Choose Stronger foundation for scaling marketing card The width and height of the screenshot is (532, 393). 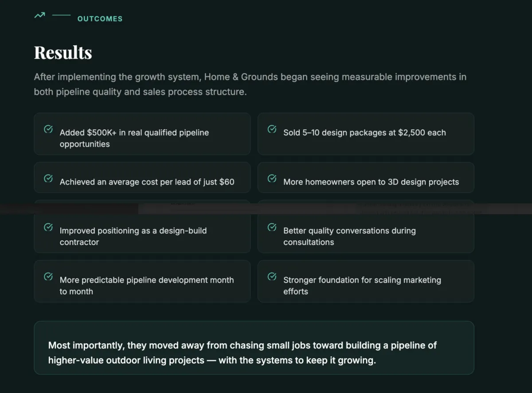[x=366, y=281]
